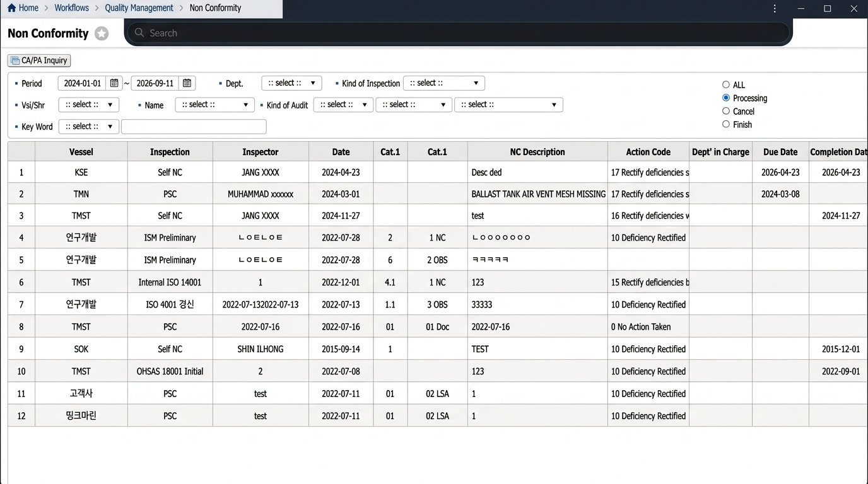This screenshot has width=868, height=484.
Task: Click the '3 OBS' category cell
Action: (x=437, y=304)
